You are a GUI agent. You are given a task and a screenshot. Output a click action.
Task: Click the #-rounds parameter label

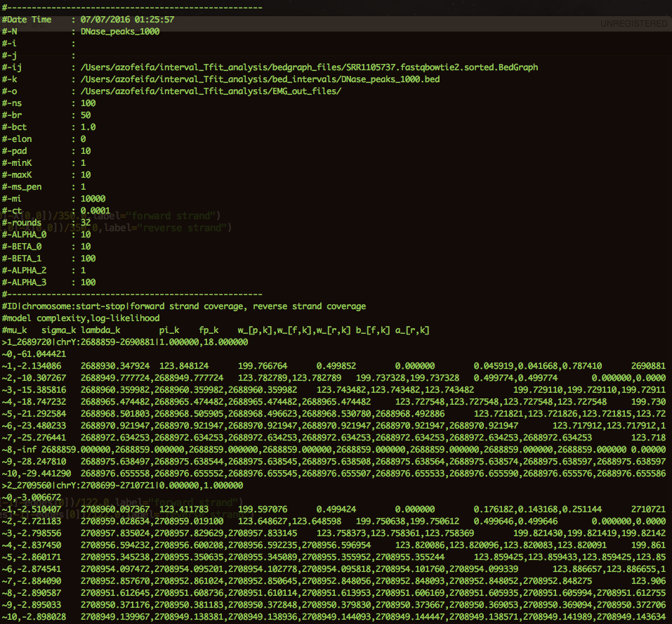[22, 223]
